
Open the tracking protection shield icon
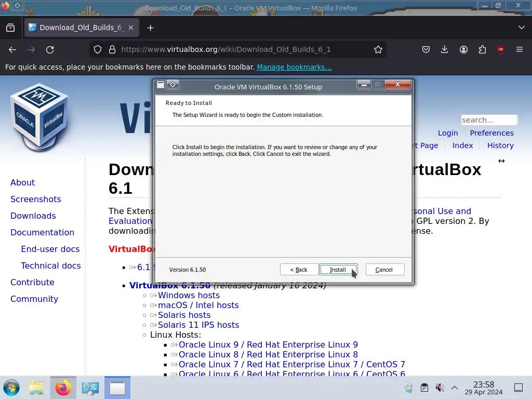(x=98, y=49)
